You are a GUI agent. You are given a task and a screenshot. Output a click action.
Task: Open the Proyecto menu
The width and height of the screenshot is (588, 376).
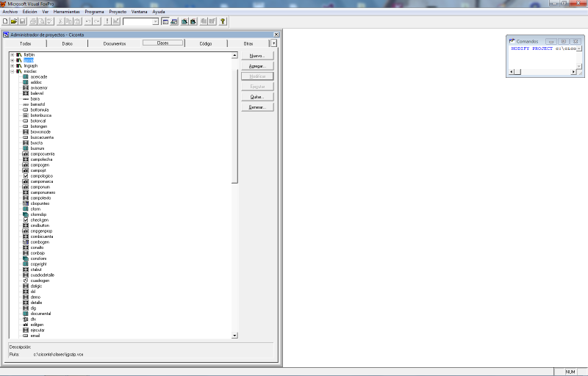click(118, 12)
